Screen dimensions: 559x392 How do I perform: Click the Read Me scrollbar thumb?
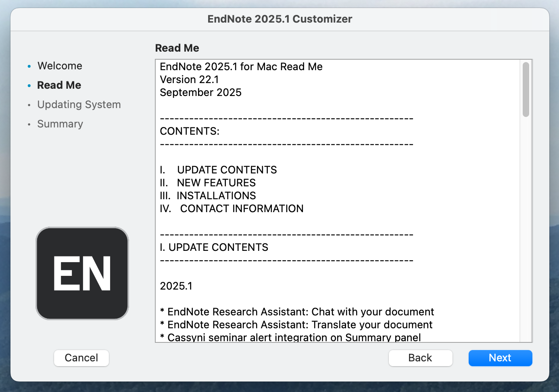(526, 90)
